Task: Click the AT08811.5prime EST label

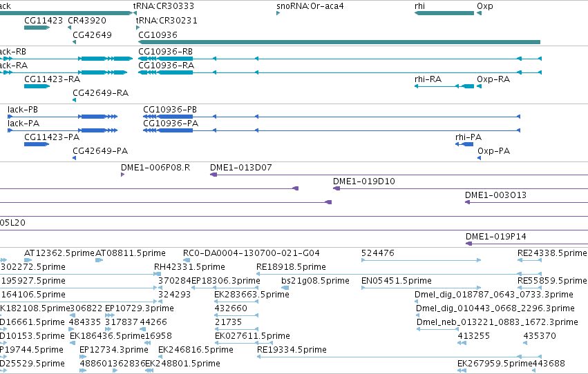Action: (x=131, y=253)
